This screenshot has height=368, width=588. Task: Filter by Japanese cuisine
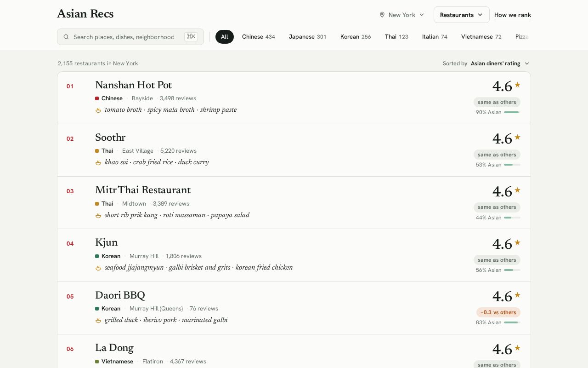307,37
